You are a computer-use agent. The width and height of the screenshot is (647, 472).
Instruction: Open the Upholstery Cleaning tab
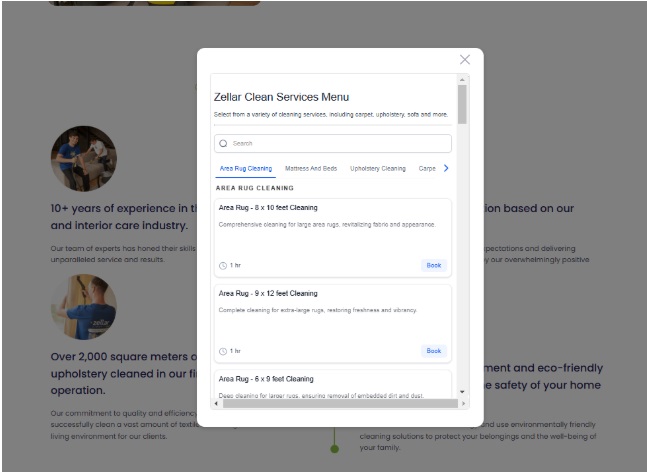pos(378,168)
